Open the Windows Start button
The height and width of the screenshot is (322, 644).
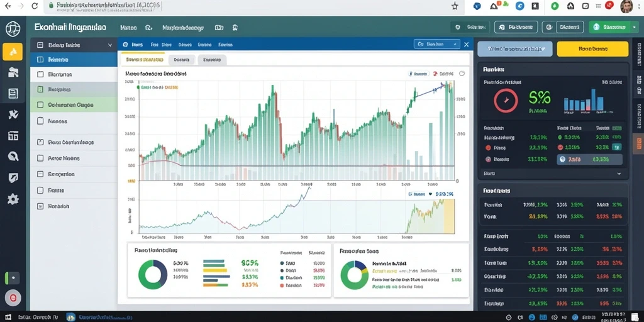[8, 318]
